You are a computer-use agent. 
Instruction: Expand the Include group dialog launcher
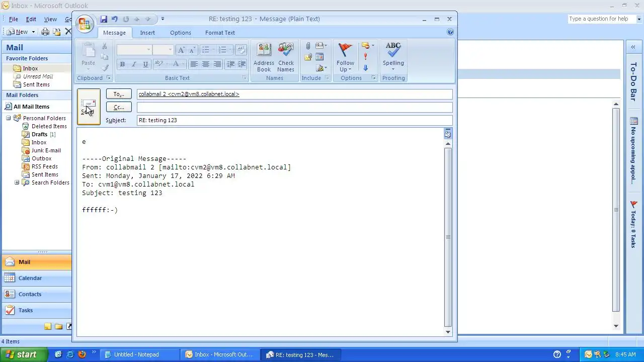pyautogui.click(x=327, y=78)
